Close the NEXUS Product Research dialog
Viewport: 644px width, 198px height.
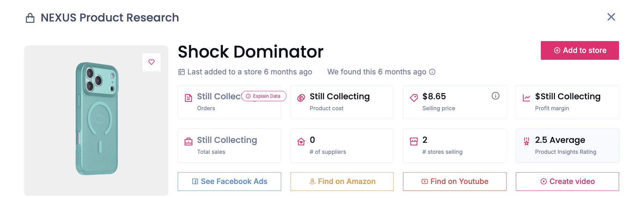[611, 17]
